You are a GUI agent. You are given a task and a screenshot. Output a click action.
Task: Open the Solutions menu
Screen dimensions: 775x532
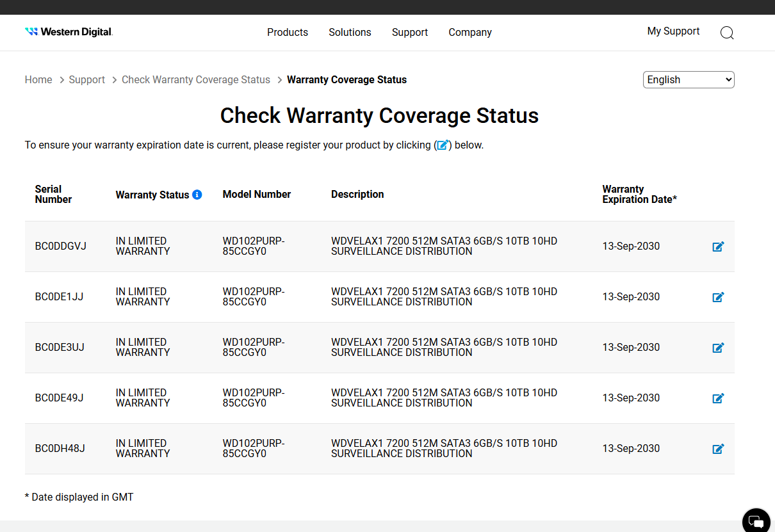click(350, 32)
